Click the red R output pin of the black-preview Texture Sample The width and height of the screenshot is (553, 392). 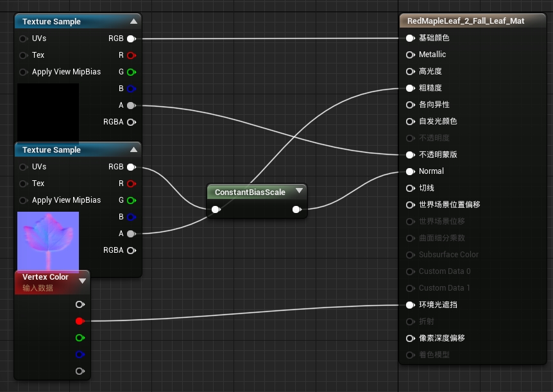[132, 55]
